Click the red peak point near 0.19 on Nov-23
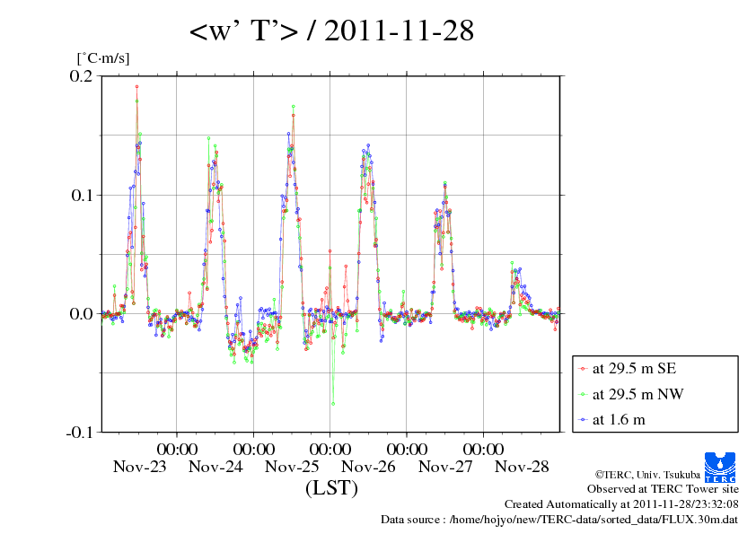This screenshot has width=756, height=534. pyautogui.click(x=137, y=87)
